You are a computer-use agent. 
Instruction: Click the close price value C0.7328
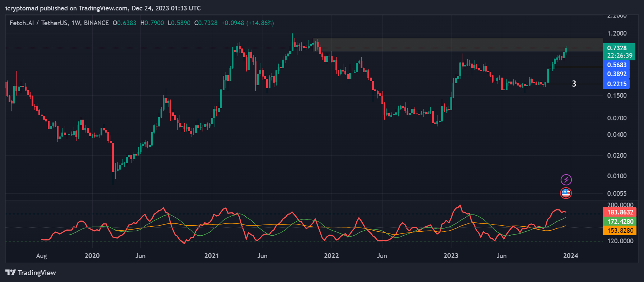(x=206, y=23)
